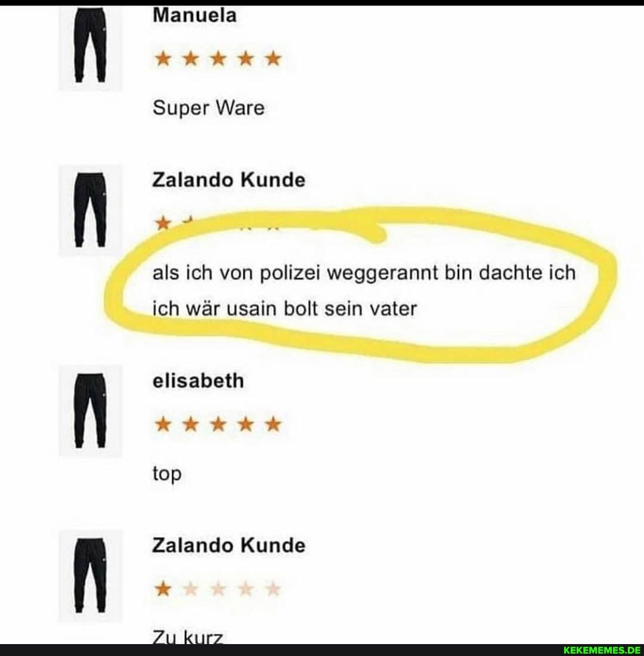This screenshot has height=656, width=644.
Task: Open elisabeth's pants product thumbnail
Action: (x=90, y=411)
